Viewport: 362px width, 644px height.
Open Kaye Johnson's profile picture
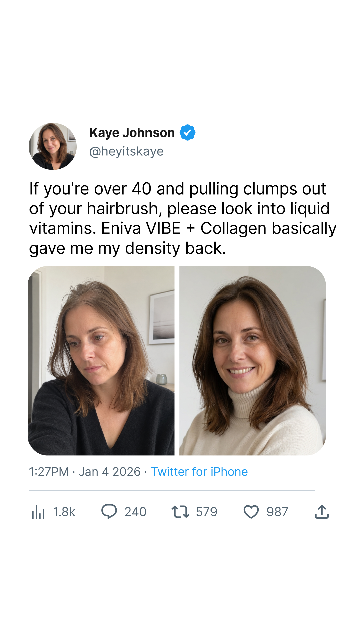pyautogui.click(x=53, y=146)
